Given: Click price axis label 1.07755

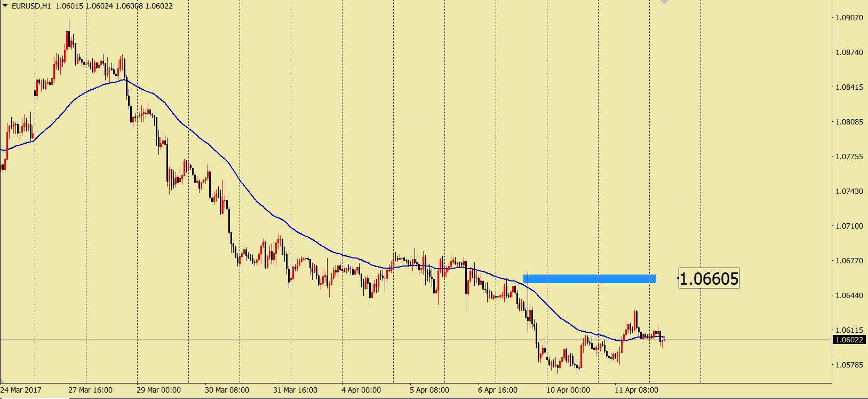Looking at the screenshot, I should 849,157.
